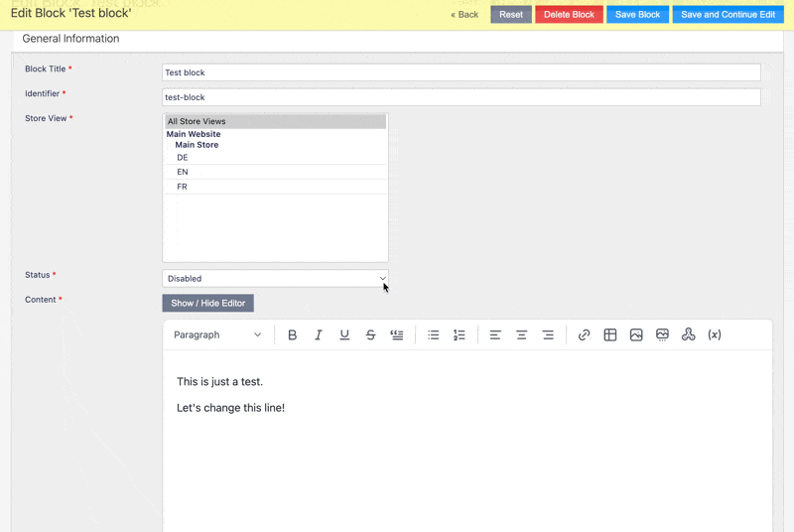Open the Status dropdown showing Disabled
The height and width of the screenshot is (532, 794).
pos(276,278)
